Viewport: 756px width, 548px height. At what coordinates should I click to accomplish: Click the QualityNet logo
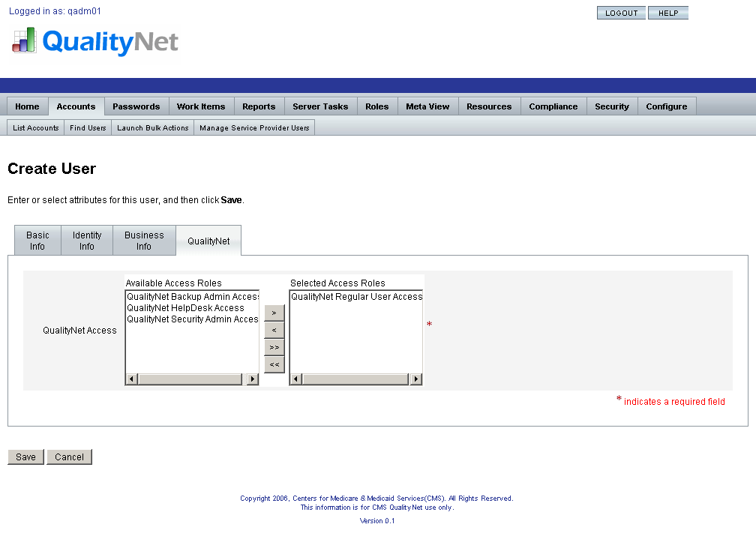(95, 41)
